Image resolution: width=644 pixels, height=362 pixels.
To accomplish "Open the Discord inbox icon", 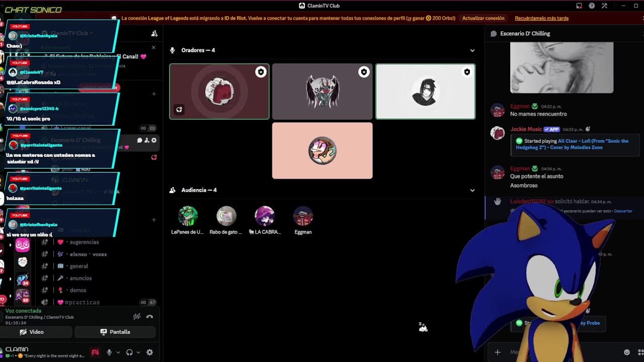I will [579, 6].
